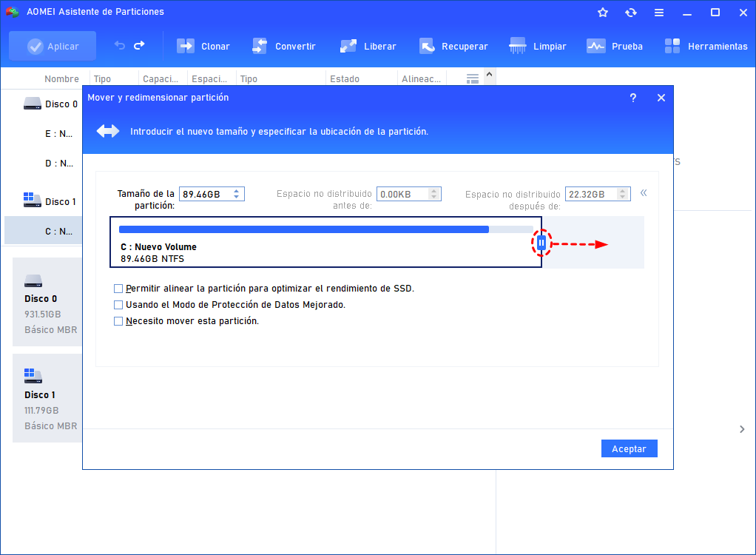Click the right chevron on the disk map
This screenshot has height=555, width=756.
point(742,429)
